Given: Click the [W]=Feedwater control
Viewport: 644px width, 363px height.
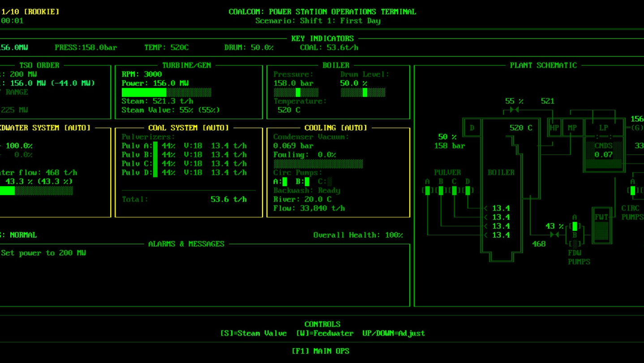Looking at the screenshot, I should tap(325, 333).
